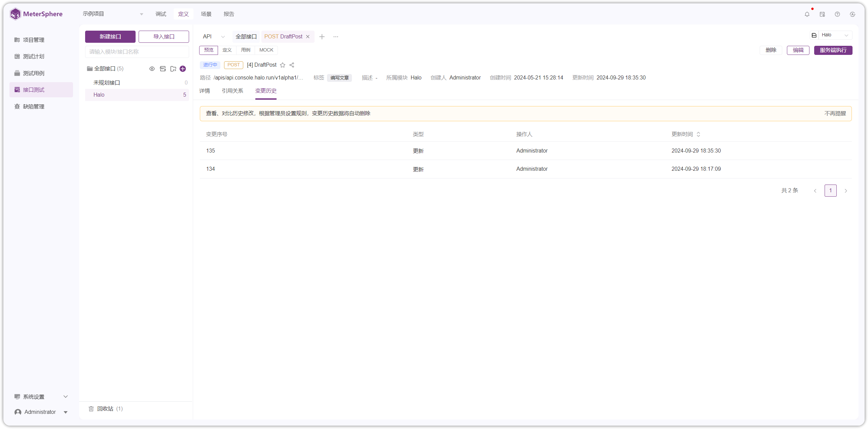
Task: Focus the module/interface name search field
Action: point(137,52)
